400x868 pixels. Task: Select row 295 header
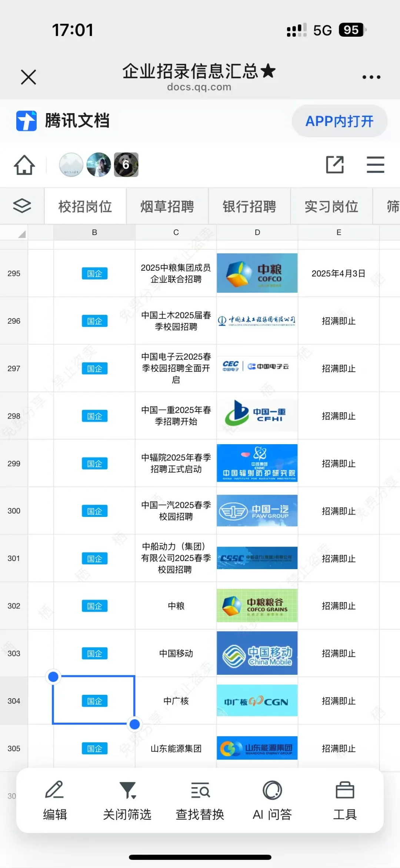[x=14, y=273]
